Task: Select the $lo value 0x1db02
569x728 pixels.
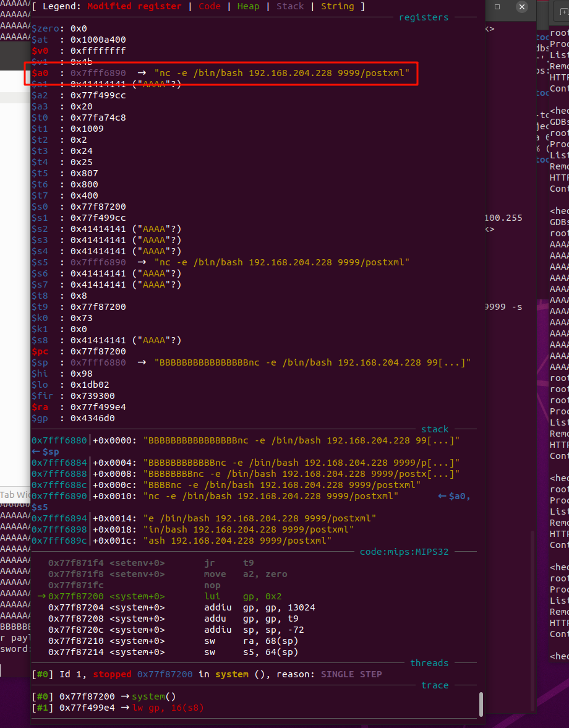Action: (90, 385)
